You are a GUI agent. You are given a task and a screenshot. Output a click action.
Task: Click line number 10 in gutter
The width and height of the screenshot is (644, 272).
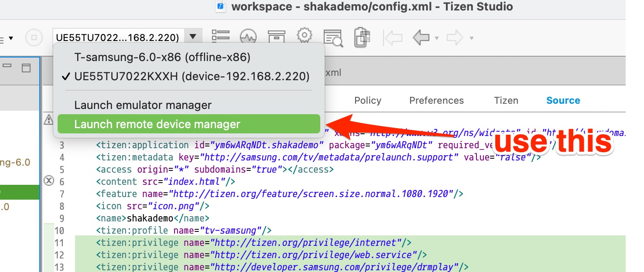coord(59,230)
